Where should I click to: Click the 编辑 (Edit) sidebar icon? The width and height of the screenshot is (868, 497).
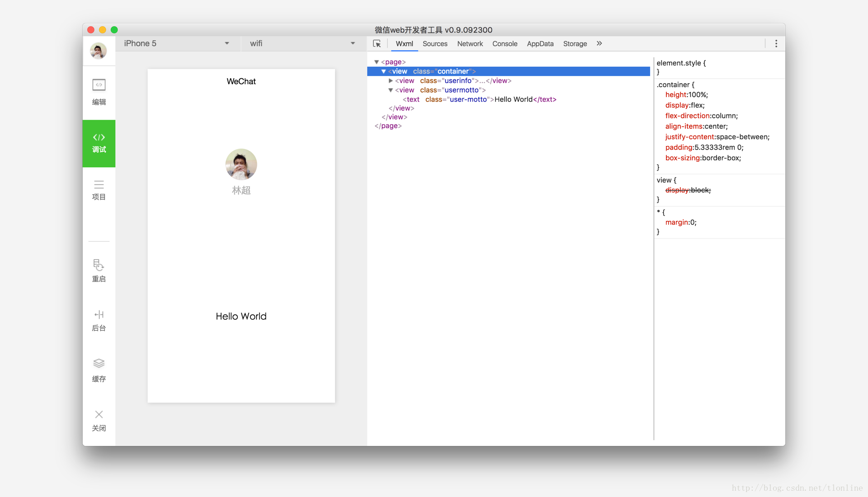tap(99, 92)
